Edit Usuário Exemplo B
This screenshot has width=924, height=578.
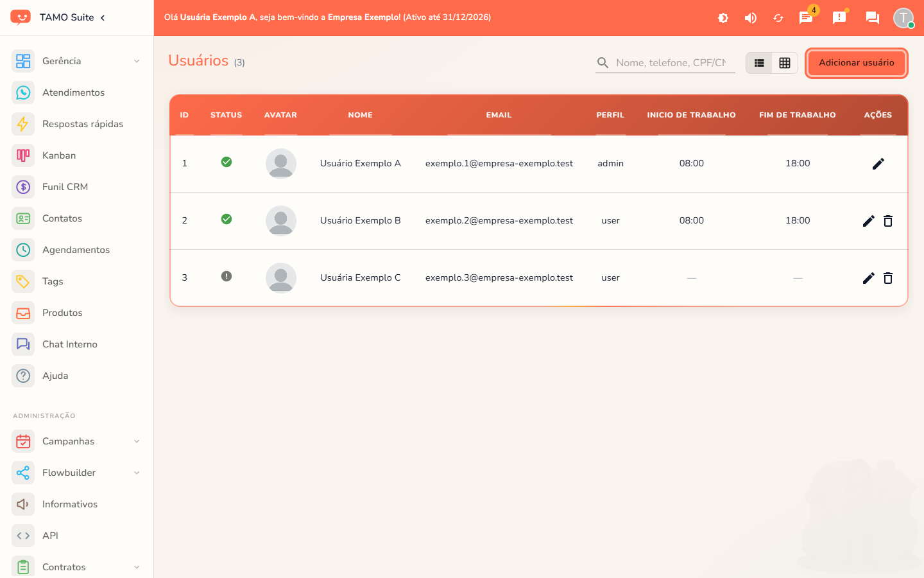click(x=869, y=221)
